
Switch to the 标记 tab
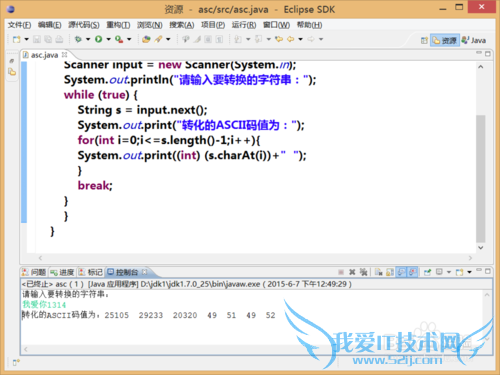[91, 272]
